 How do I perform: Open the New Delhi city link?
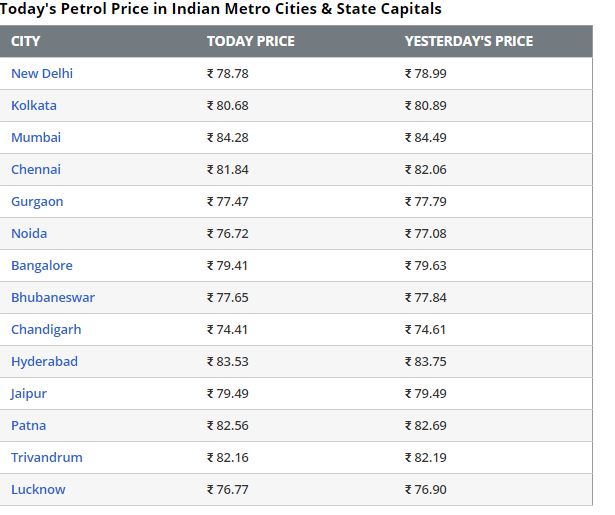pyautogui.click(x=42, y=73)
